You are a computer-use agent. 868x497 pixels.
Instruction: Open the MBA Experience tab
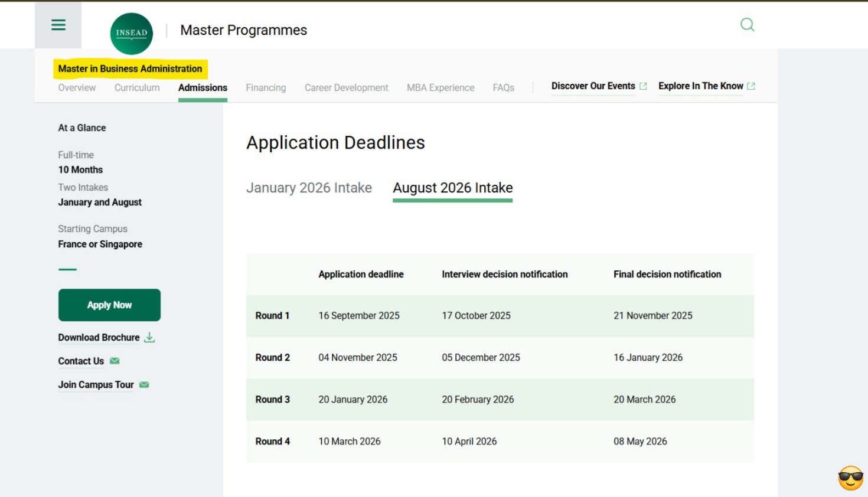tap(440, 88)
